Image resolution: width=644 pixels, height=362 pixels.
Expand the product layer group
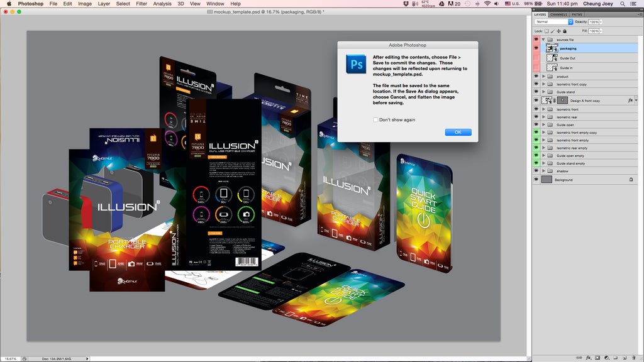click(x=543, y=75)
